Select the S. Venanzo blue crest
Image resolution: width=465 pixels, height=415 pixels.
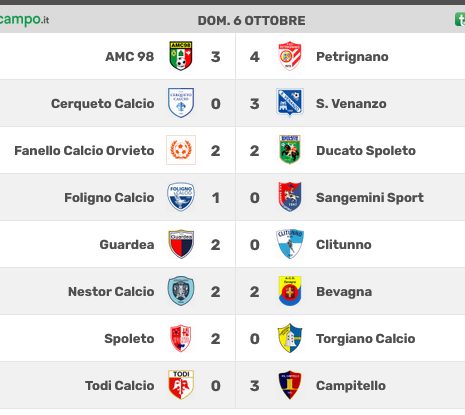[290, 102]
